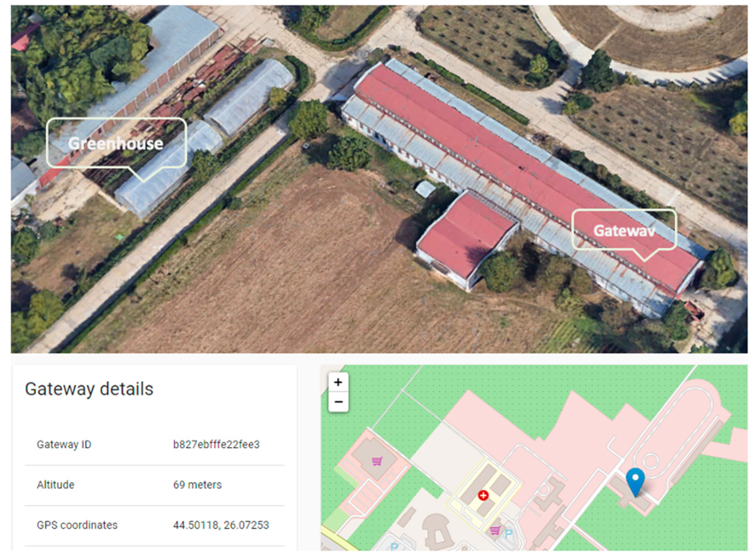Click the red hospital cross marker
754x560 pixels.
click(483, 496)
